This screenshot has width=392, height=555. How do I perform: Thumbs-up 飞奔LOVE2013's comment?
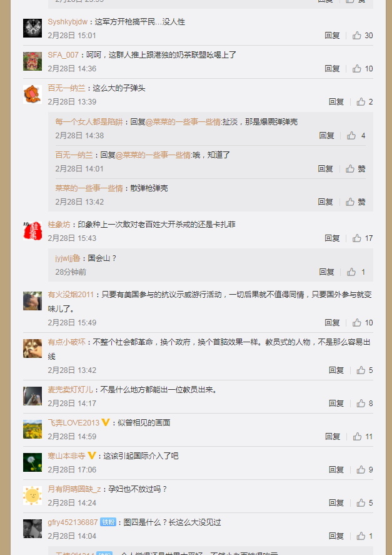(362, 437)
